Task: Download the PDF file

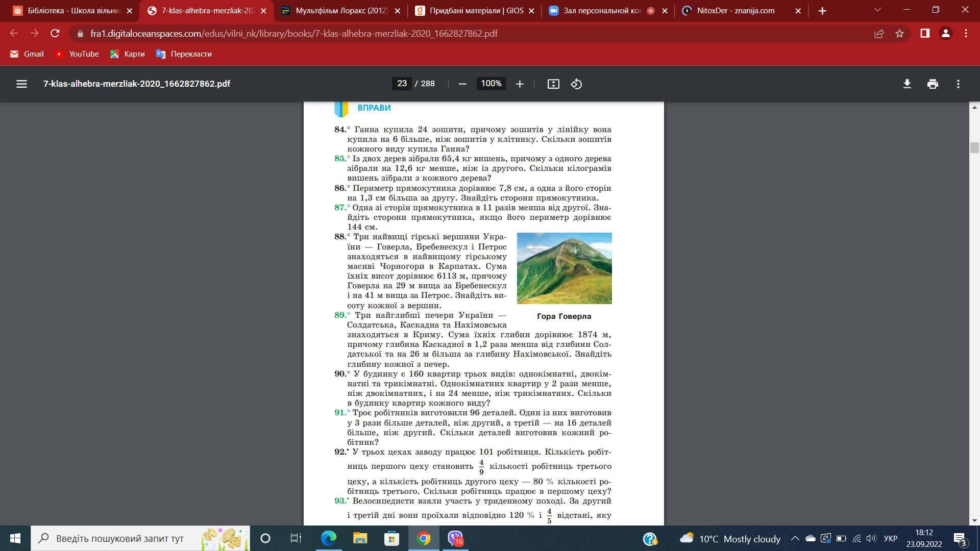Action: coord(907,84)
